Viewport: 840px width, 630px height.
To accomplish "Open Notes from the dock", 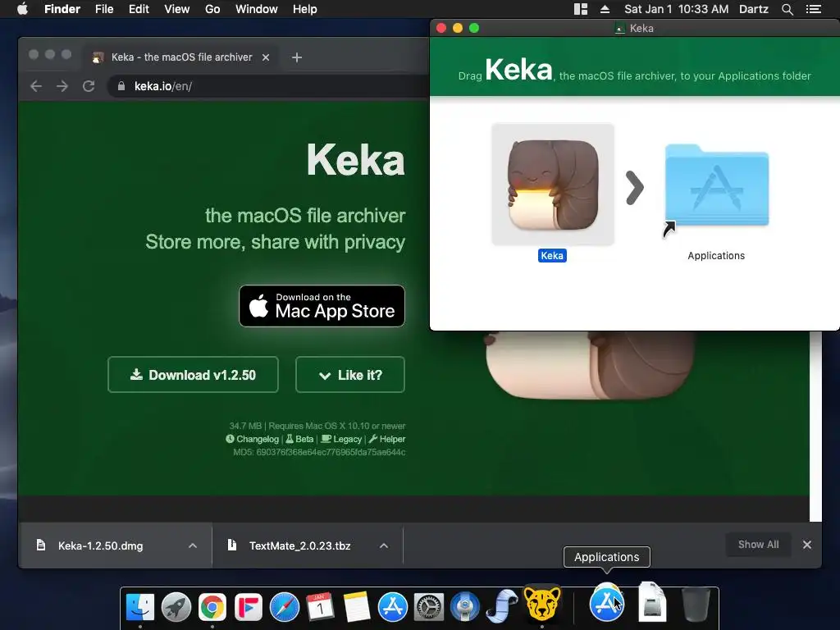I will (x=356, y=606).
